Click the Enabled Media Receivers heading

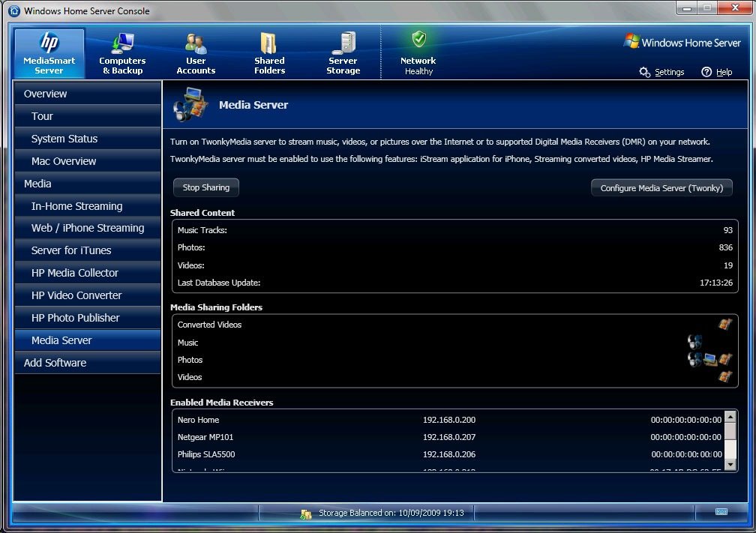[x=221, y=403]
